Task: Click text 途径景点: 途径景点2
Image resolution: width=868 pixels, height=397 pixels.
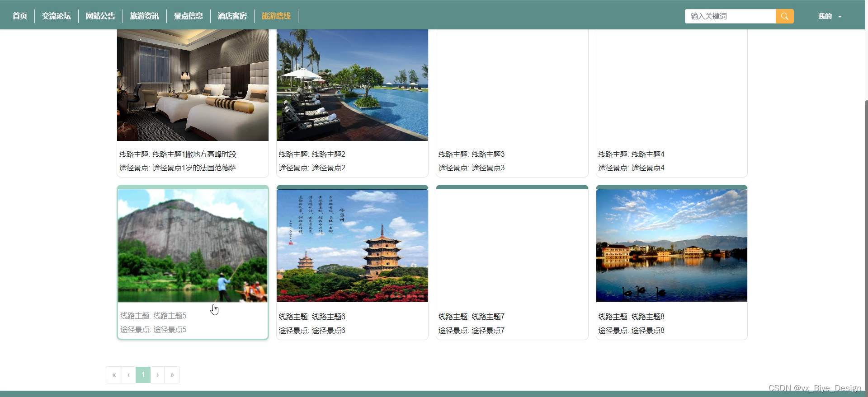Action: coord(312,168)
